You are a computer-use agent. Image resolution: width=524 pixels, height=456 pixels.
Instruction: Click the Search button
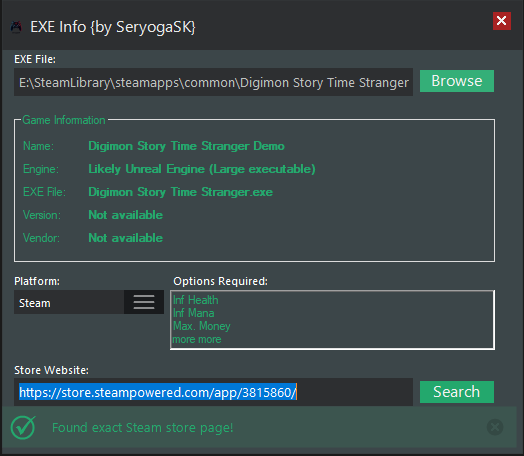point(456,392)
